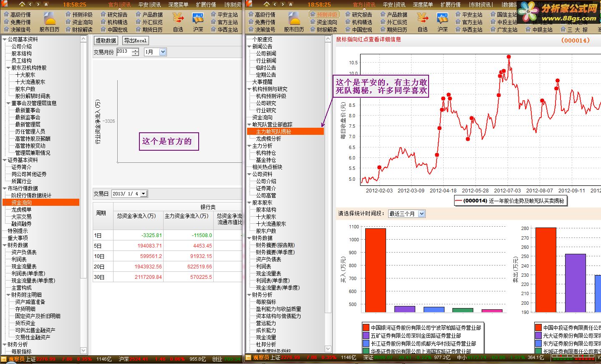Select 龙虎榜分析 in the right tree
This screenshot has width=601, height=364.
[268, 139]
